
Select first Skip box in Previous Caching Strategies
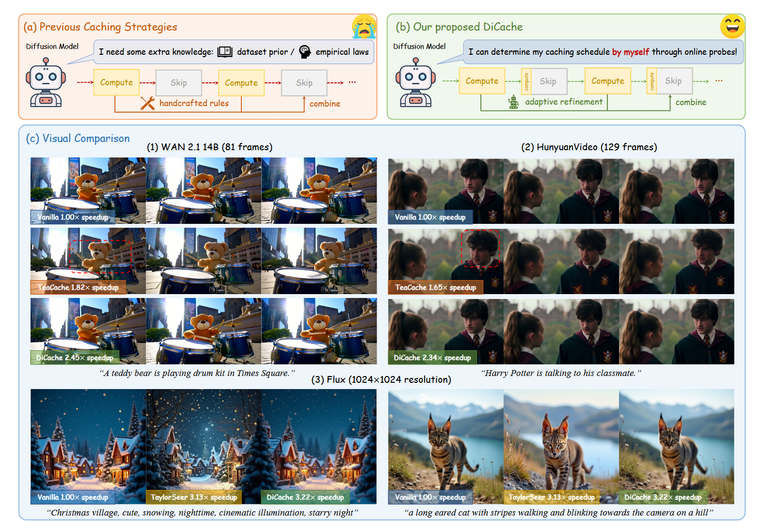[x=178, y=83]
